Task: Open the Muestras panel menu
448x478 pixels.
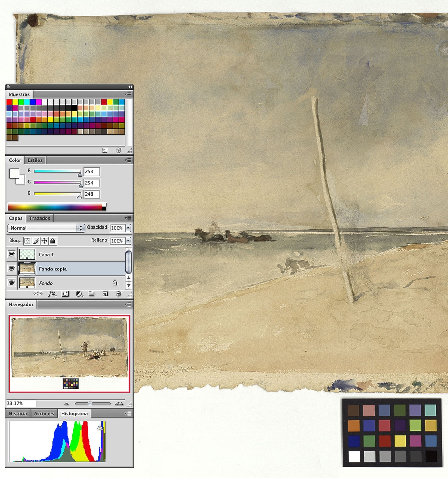Action: point(128,94)
